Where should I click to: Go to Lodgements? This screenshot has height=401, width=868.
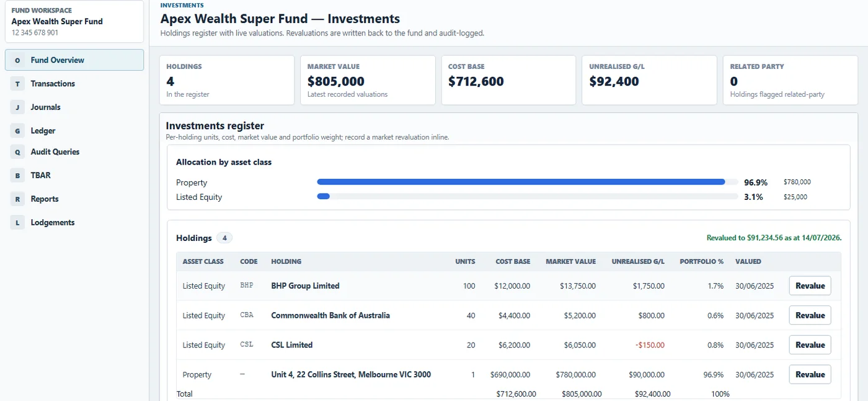74,223
